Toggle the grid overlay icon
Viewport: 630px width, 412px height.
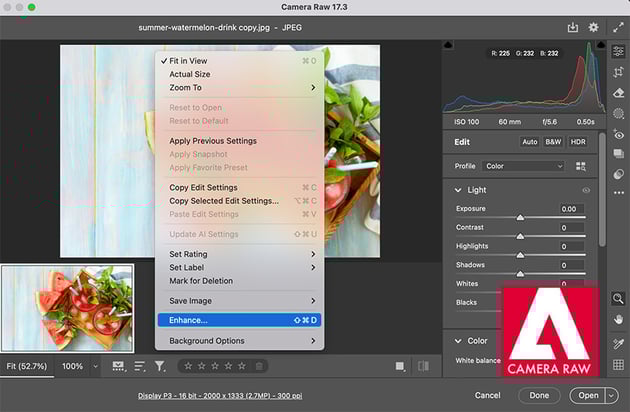click(618, 365)
